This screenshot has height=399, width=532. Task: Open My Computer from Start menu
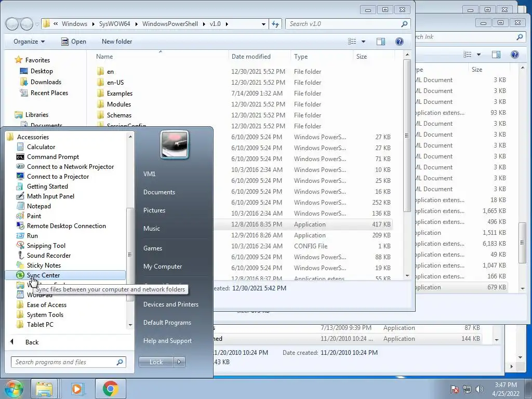[163, 267]
